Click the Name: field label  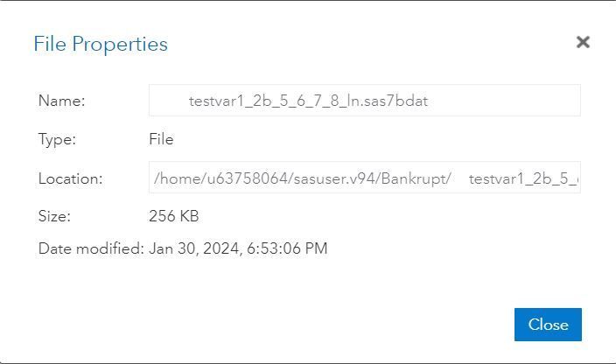pyautogui.click(x=61, y=101)
